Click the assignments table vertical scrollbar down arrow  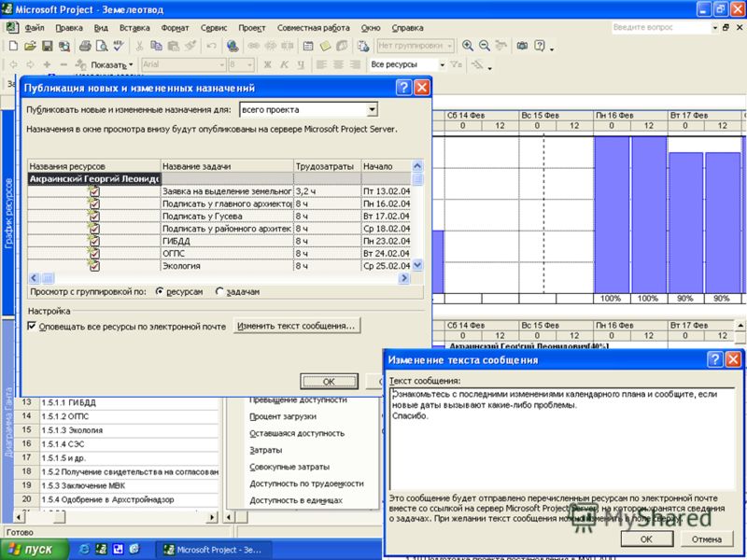417,265
